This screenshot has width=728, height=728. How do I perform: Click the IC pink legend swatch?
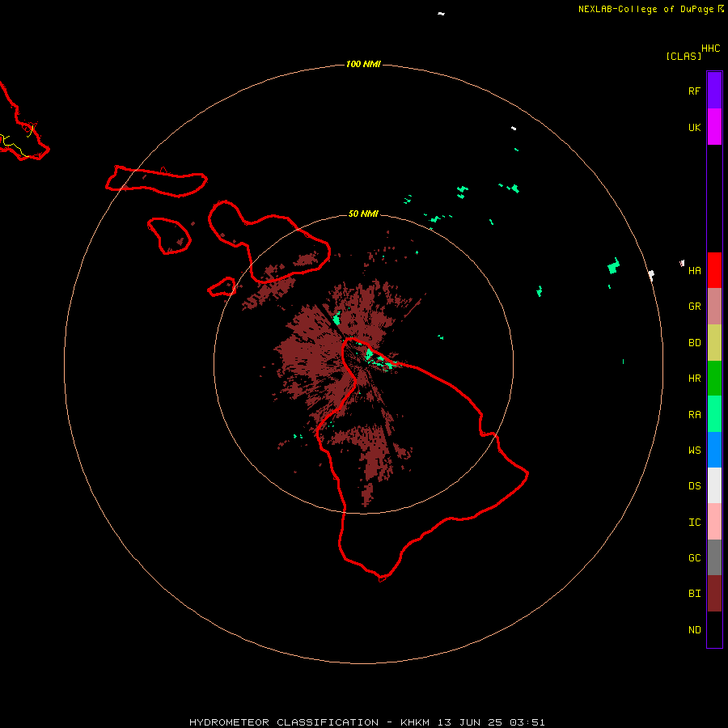[x=714, y=522]
